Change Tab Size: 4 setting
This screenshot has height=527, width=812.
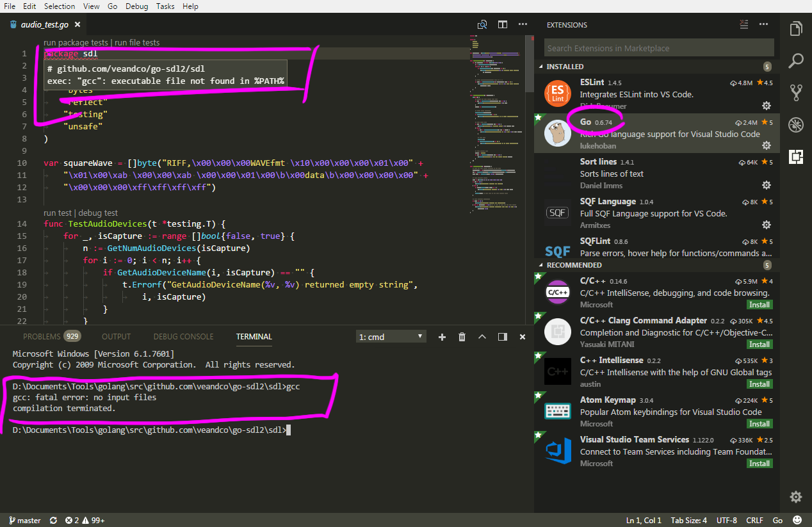(689, 521)
